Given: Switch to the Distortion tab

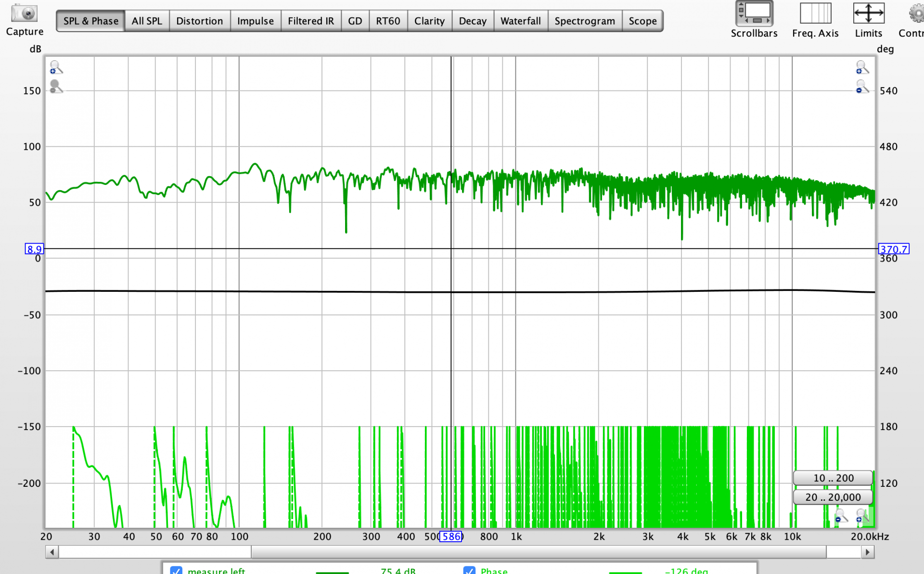Looking at the screenshot, I should (199, 21).
